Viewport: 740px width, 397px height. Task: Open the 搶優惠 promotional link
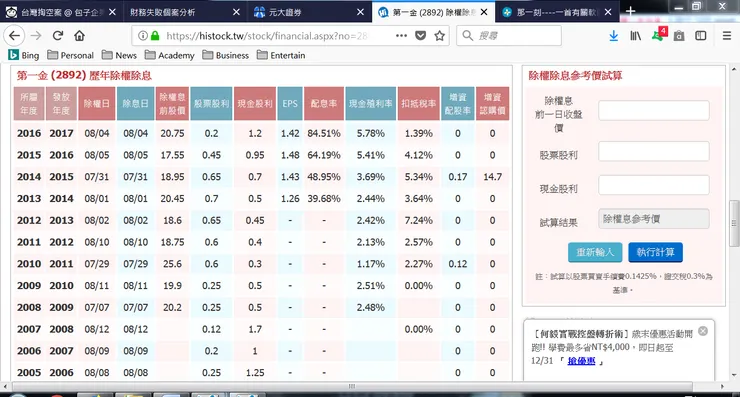point(581,361)
